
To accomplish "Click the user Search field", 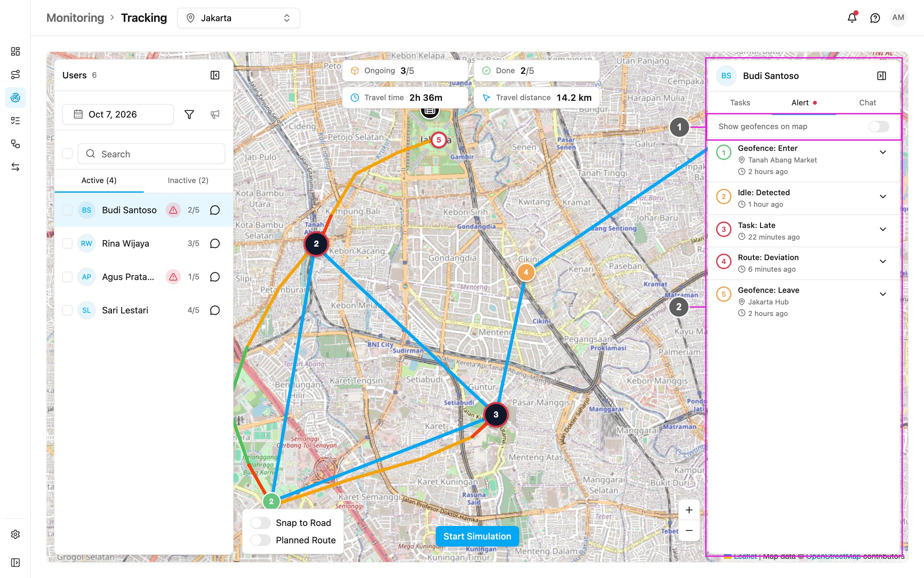I will coord(151,154).
